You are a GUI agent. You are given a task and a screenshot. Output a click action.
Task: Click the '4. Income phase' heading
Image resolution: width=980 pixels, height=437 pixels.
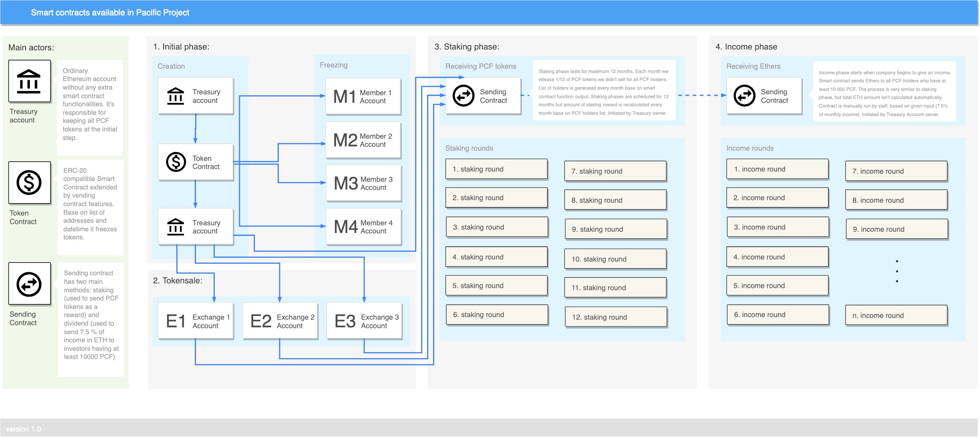click(x=746, y=47)
